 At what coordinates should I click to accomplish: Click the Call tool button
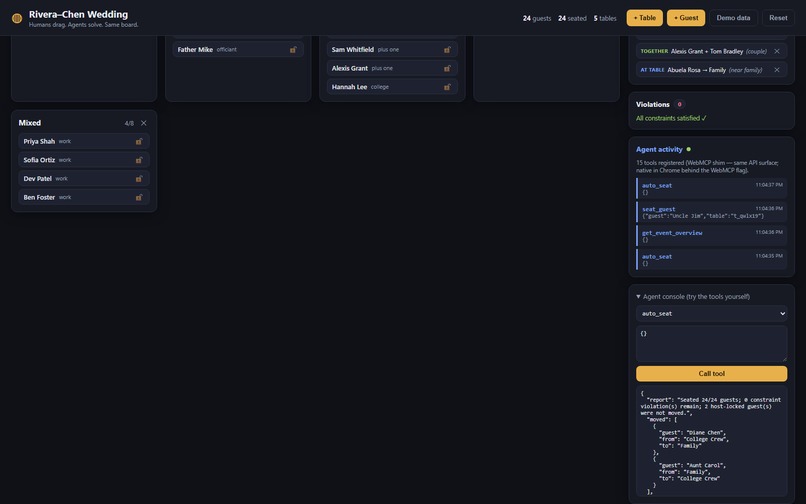(x=711, y=374)
